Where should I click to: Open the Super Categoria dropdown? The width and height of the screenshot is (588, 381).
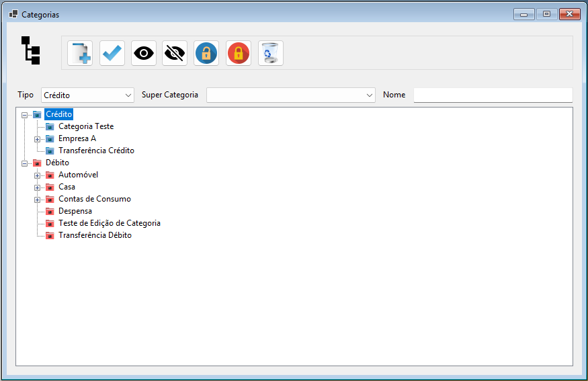[290, 95]
